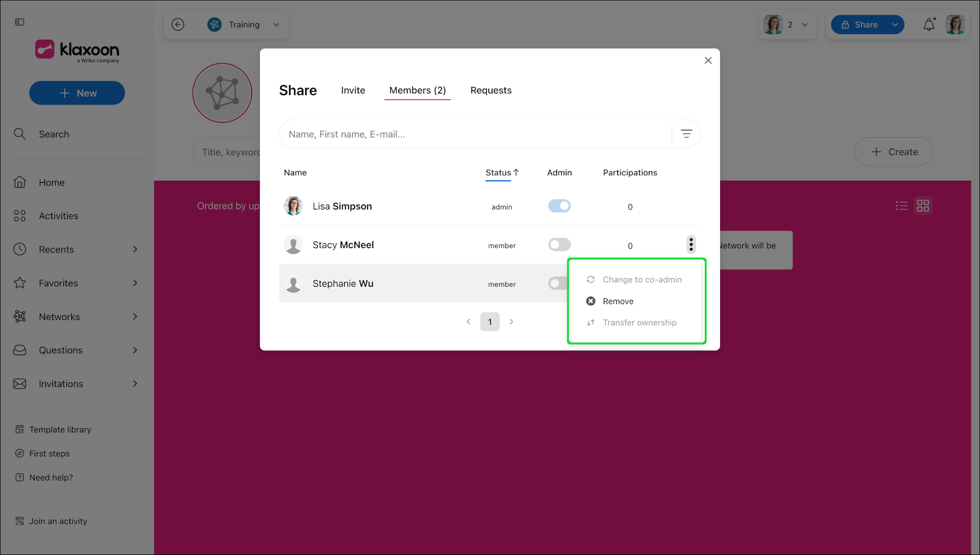Toggle admin switch for Lisa Simpson
Screen dimensions: 980x555
[560, 206]
